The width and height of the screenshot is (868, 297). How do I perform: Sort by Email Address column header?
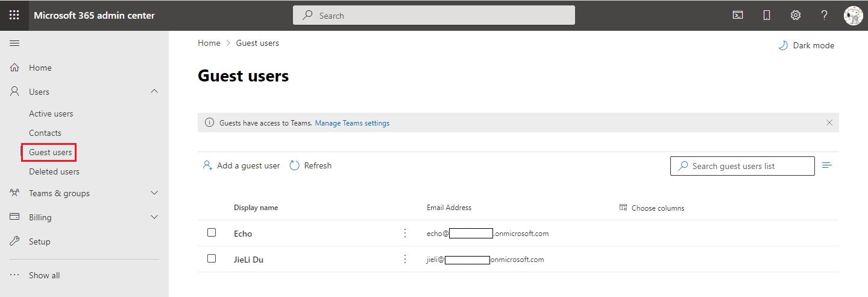pyautogui.click(x=449, y=207)
